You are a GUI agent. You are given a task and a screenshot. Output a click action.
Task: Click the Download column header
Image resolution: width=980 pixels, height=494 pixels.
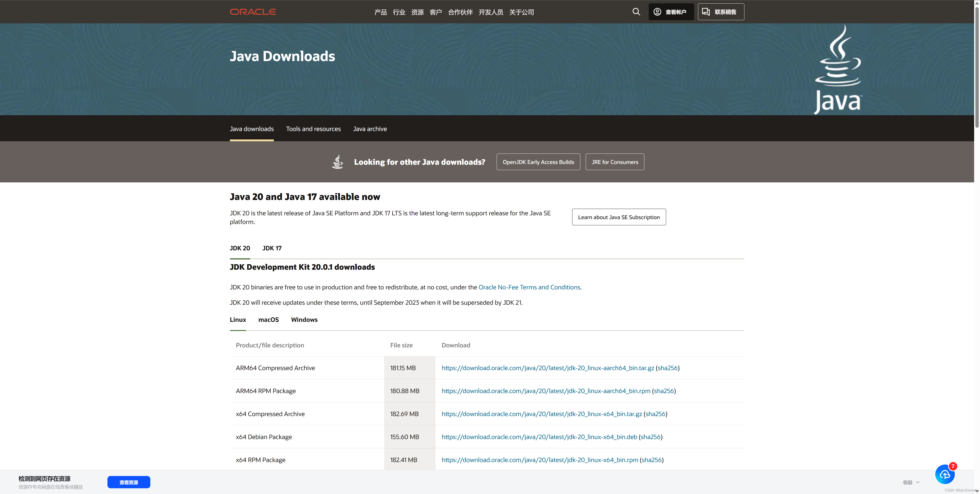(456, 345)
